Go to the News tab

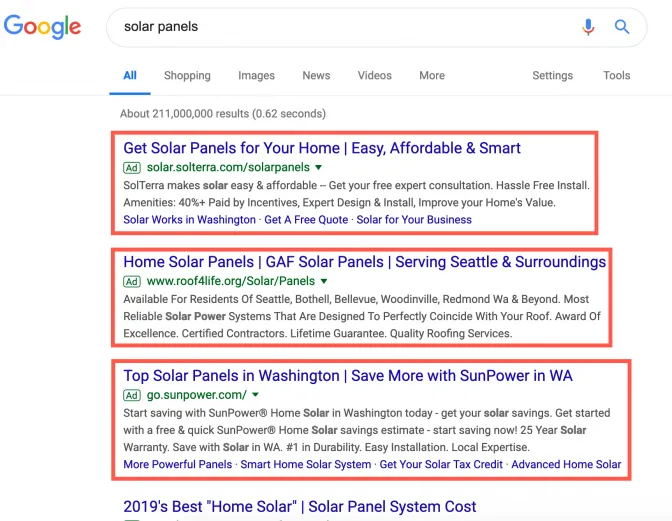point(316,75)
